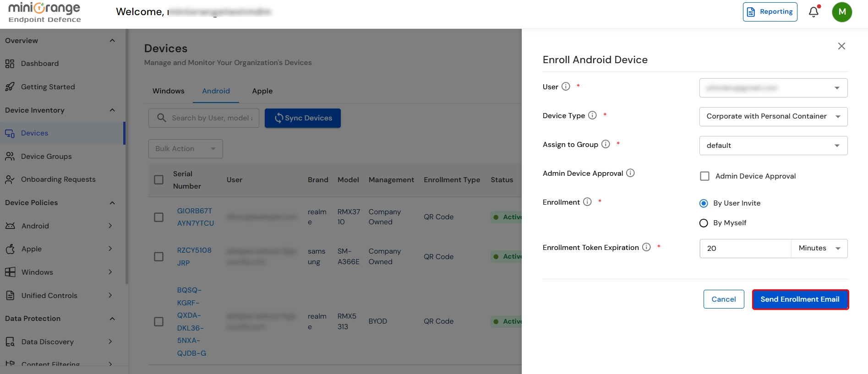Image resolution: width=868 pixels, height=374 pixels.
Task: Switch to the Windows devices tab
Action: tap(169, 91)
